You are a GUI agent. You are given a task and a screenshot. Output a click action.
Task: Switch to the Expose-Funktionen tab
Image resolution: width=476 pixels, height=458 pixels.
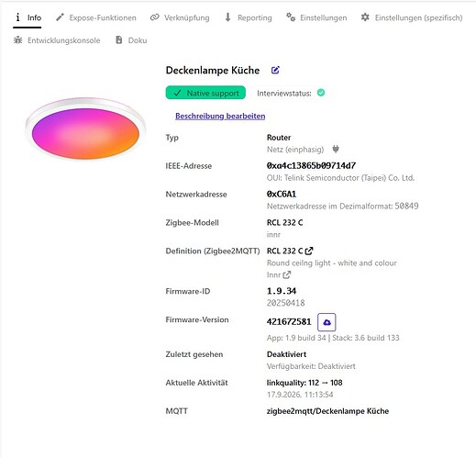pyautogui.click(x=96, y=17)
